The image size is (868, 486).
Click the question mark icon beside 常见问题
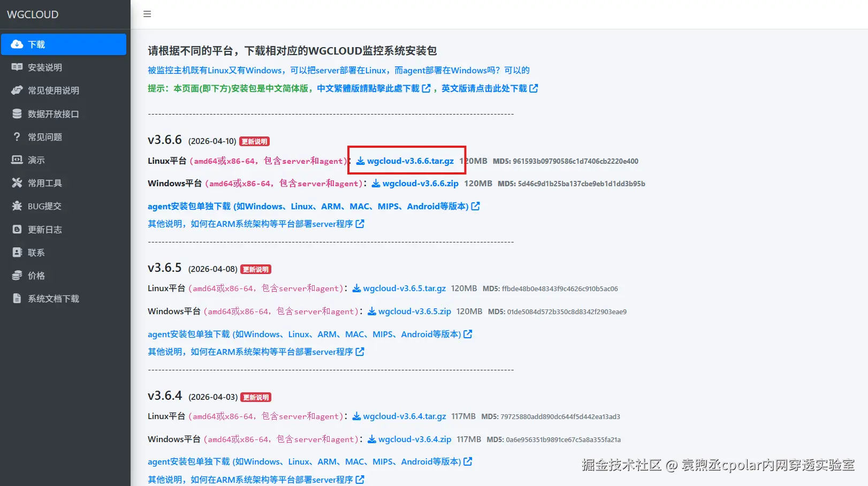click(x=17, y=136)
